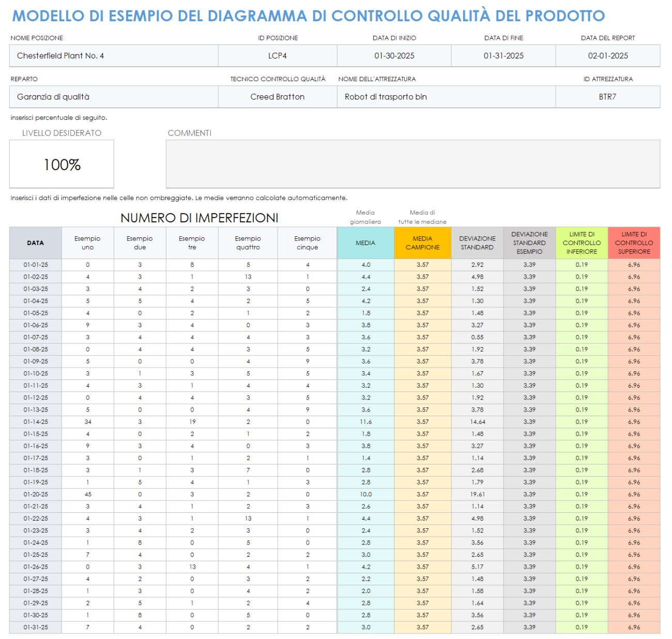This screenshot has height=639, width=672.
Task: Click the Esempio uno cell showing 45
Action: [x=87, y=494]
